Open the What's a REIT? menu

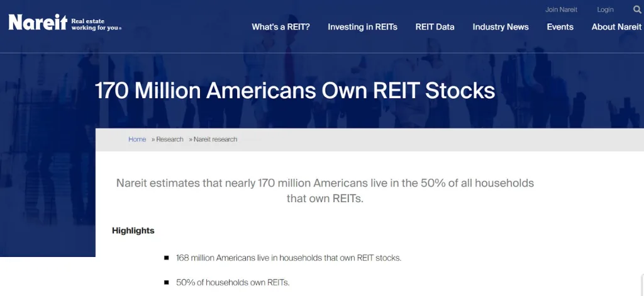pyautogui.click(x=280, y=27)
